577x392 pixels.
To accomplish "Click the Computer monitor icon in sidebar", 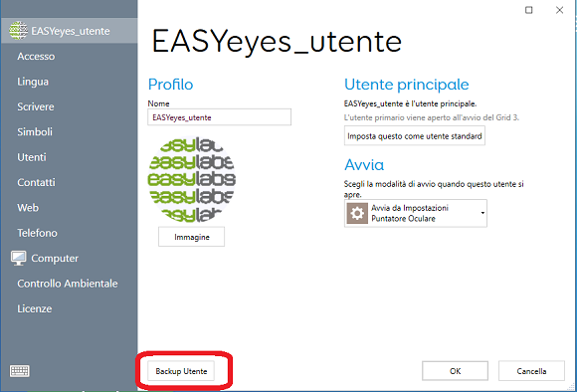I will tap(18, 259).
